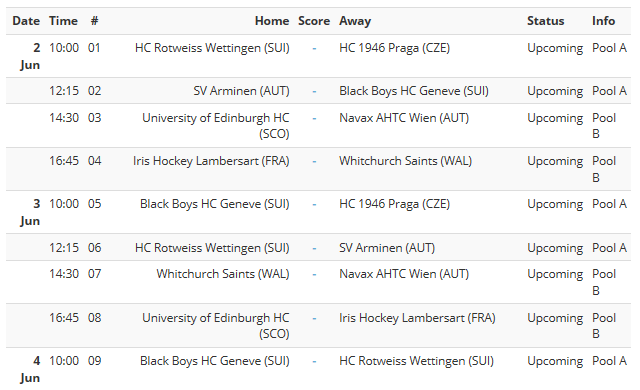Open score link for match 07

[314, 275]
